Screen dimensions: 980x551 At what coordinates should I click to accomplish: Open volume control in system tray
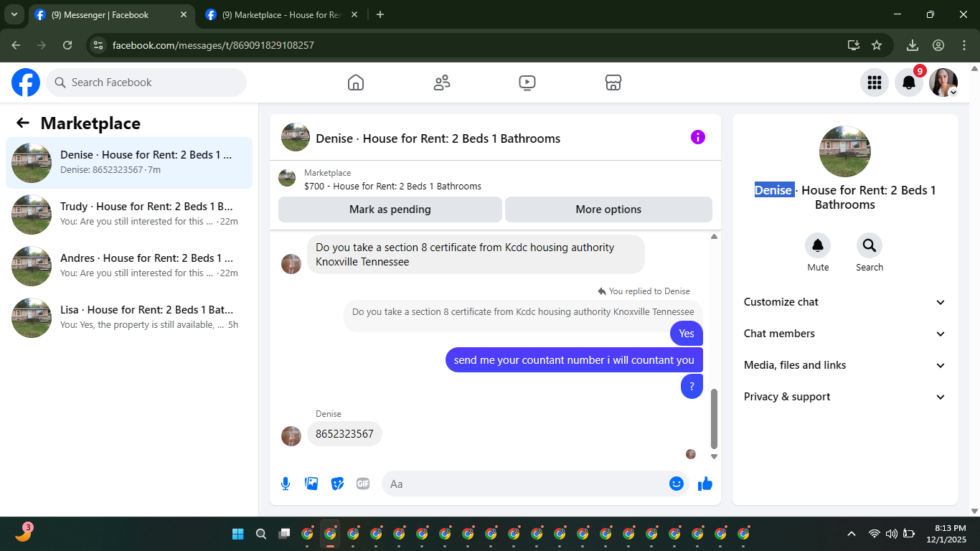(892, 534)
